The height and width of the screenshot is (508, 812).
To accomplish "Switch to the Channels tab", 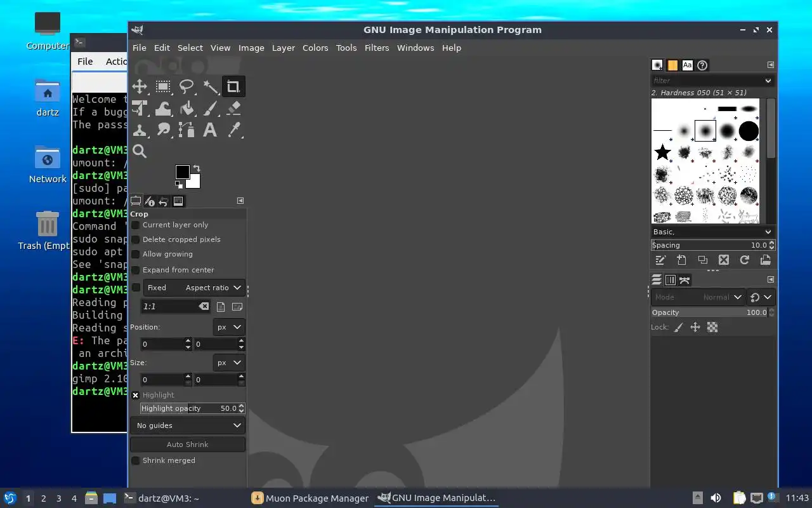I will pyautogui.click(x=670, y=280).
